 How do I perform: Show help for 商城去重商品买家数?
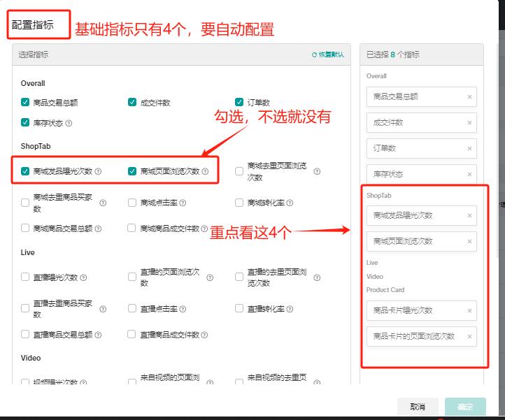103,203
